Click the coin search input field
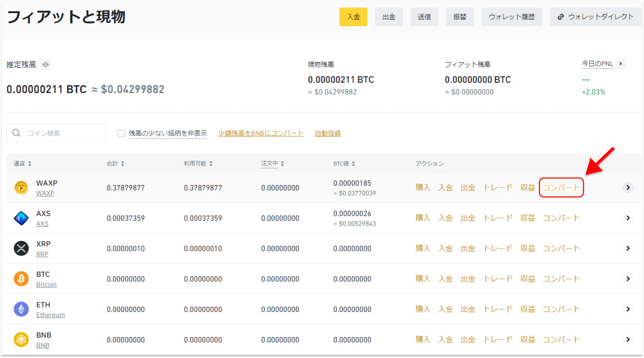This screenshot has height=358, width=644. click(56, 133)
